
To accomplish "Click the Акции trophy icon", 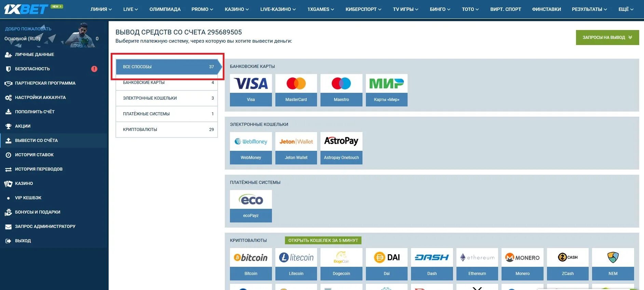I will [x=8, y=126].
